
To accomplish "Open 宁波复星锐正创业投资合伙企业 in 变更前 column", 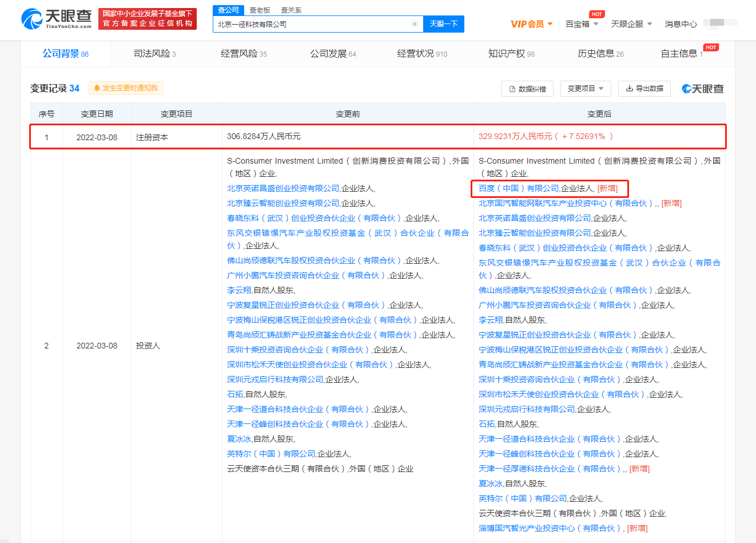I will point(307,305).
